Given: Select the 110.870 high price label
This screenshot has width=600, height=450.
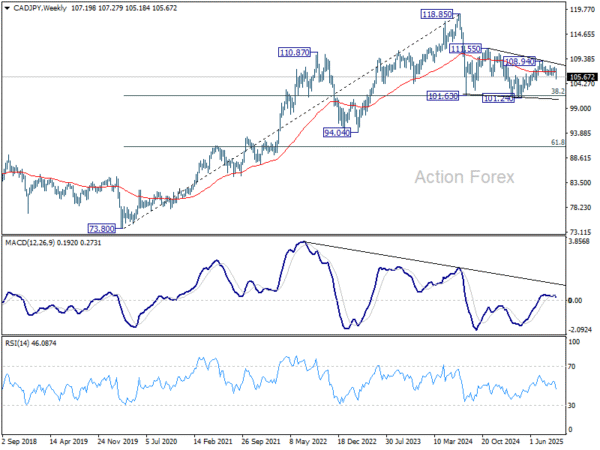Looking at the screenshot, I should coord(299,51).
